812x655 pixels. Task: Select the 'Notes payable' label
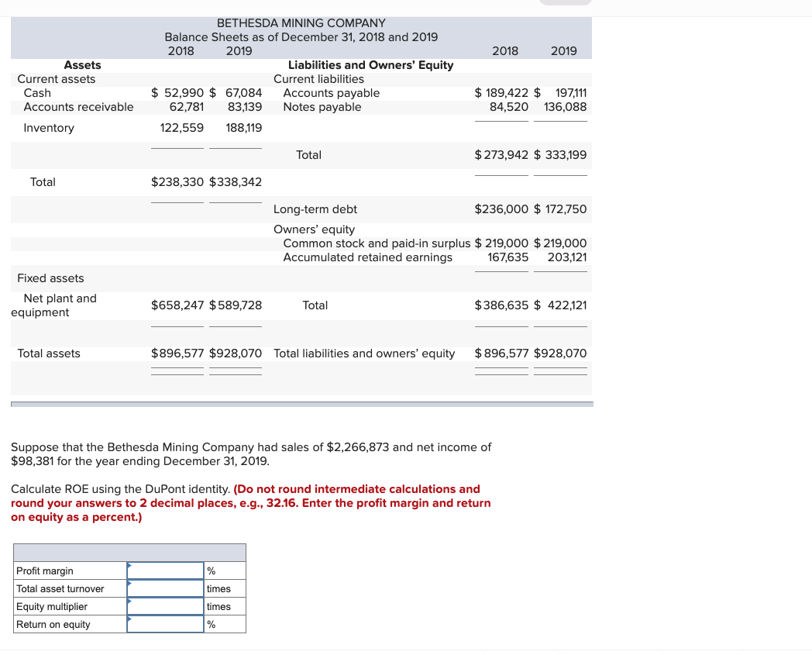click(322, 107)
